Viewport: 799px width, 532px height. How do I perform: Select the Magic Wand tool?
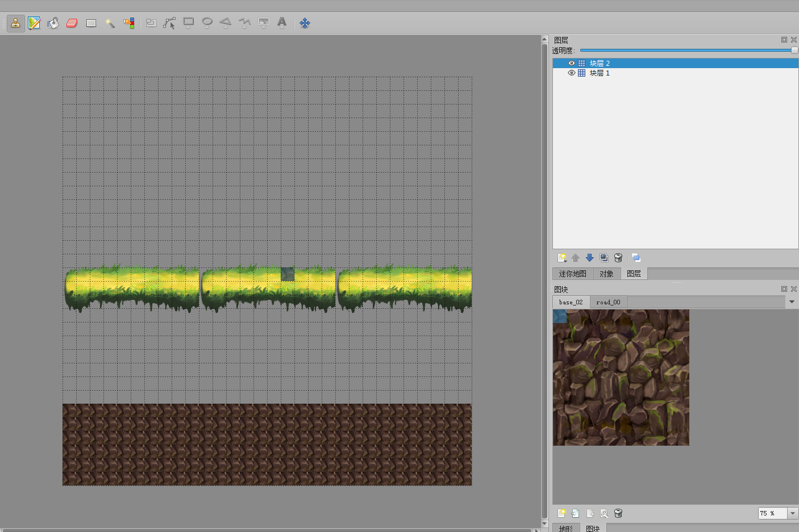110,23
